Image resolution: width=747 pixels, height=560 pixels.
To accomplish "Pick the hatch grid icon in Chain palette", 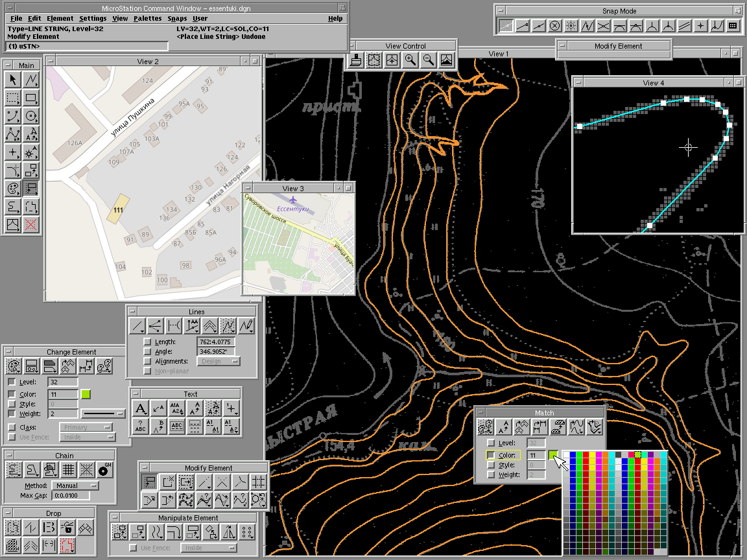I will tap(67, 469).
